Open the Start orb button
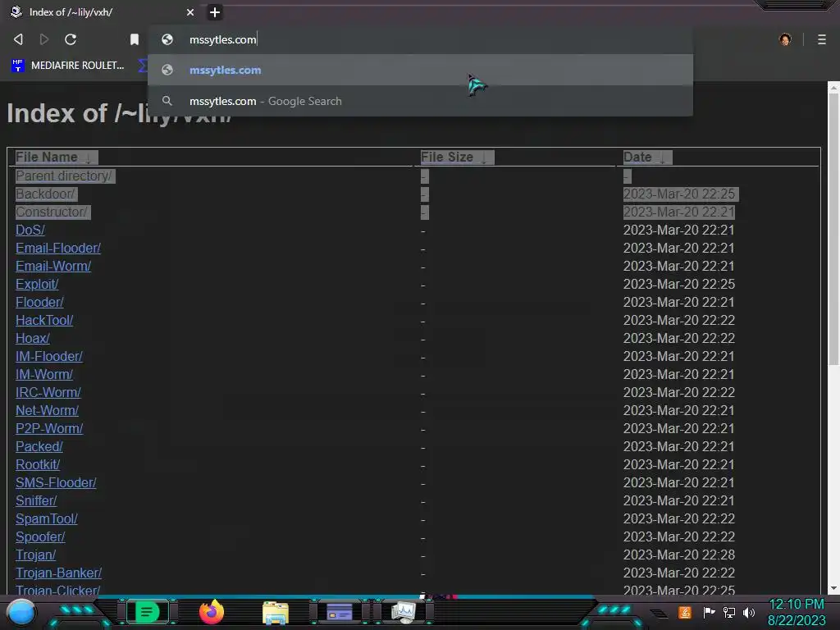The width and height of the screenshot is (840, 630). [21, 612]
